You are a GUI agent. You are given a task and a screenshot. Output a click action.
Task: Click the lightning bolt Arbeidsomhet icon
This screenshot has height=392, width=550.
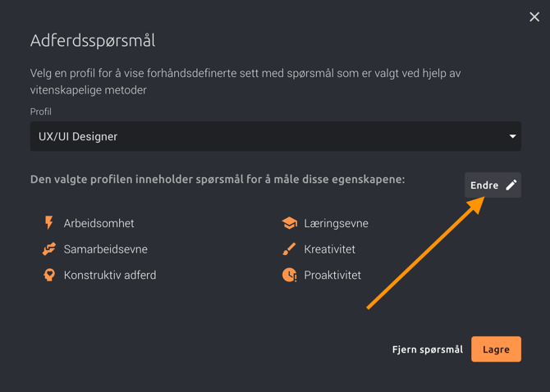tap(49, 223)
